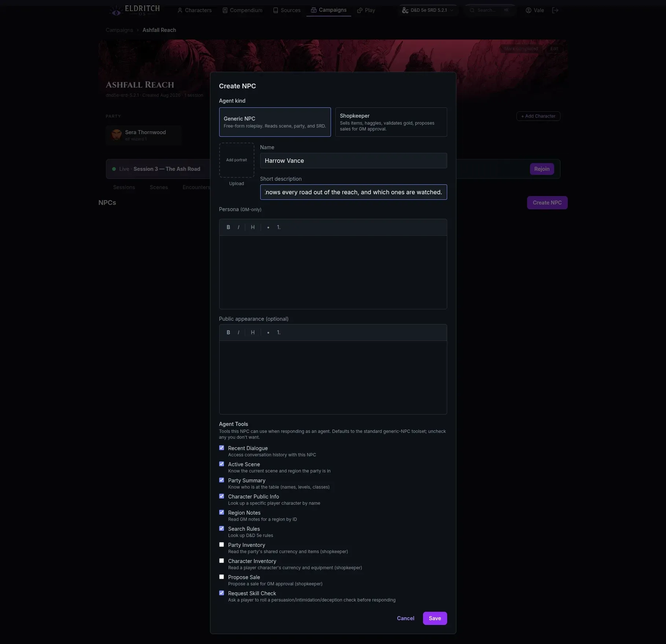
Task: Go to the Compendium page
Action: tap(243, 10)
